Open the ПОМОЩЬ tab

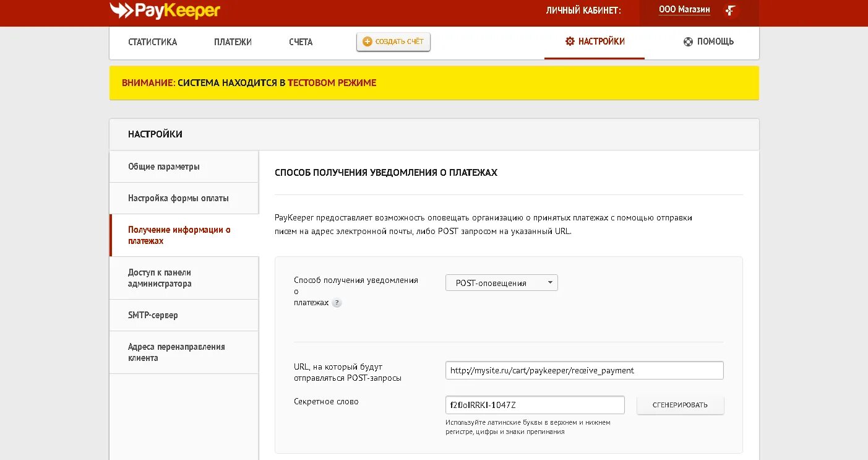click(x=709, y=41)
